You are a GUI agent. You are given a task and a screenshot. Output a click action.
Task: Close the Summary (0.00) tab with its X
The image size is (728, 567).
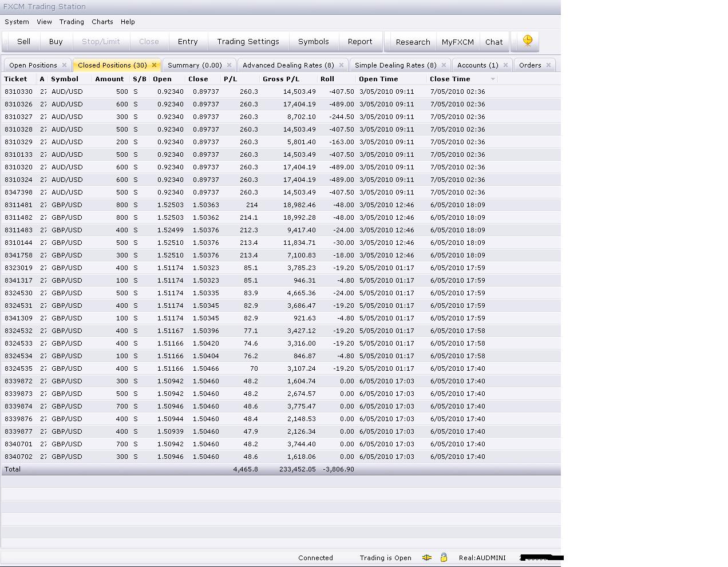click(229, 65)
